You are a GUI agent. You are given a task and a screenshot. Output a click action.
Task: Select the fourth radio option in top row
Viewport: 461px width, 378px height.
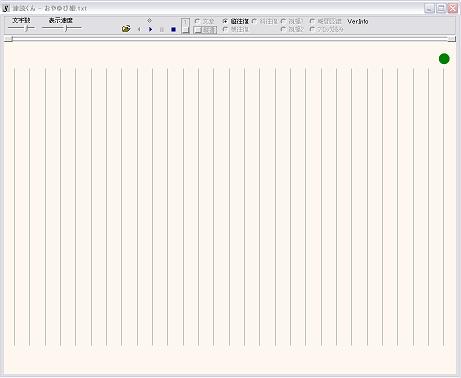tap(292, 21)
